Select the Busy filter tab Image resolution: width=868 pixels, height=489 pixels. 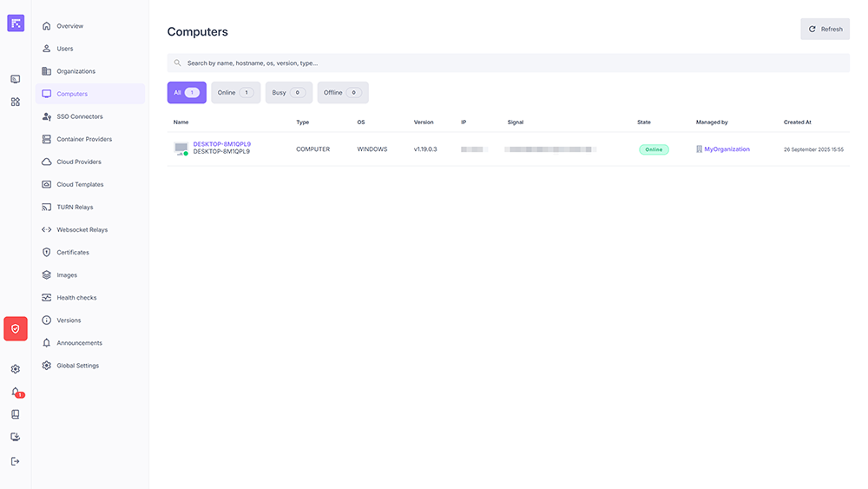pyautogui.click(x=288, y=93)
